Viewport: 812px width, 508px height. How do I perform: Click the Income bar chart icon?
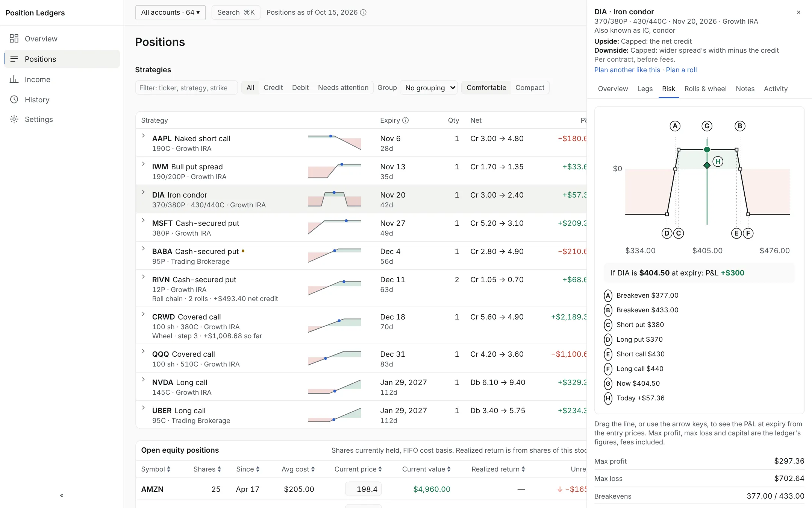point(14,79)
